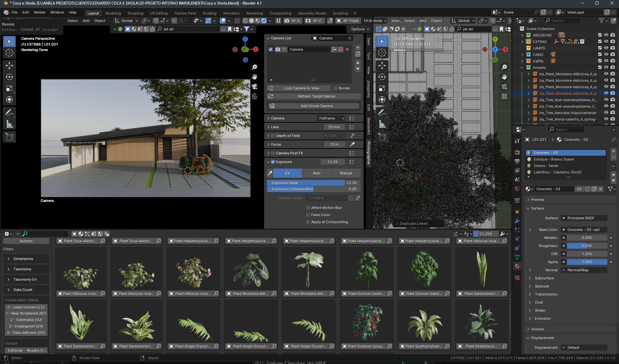Expand Dimensions filter
Viewport: 619px width, 364px height.
click(x=26, y=259)
